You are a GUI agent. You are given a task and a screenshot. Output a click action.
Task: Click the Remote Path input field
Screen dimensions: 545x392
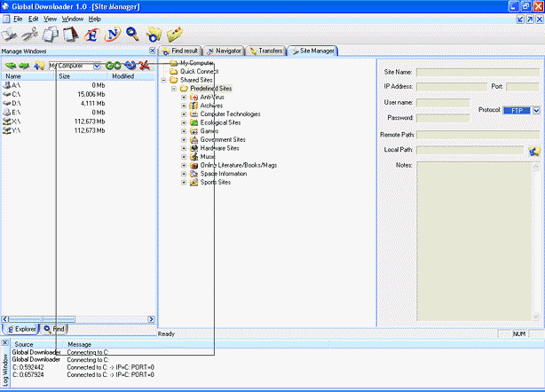click(478, 135)
